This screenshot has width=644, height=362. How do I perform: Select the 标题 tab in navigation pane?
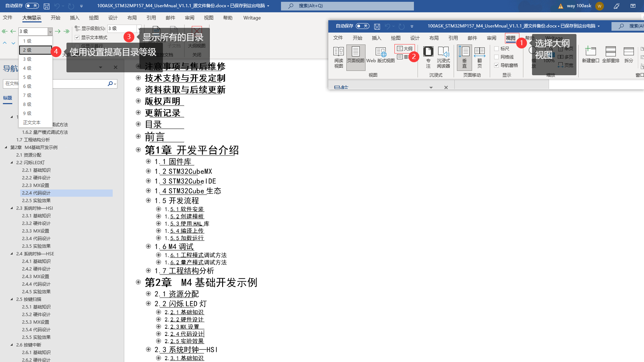[8, 98]
